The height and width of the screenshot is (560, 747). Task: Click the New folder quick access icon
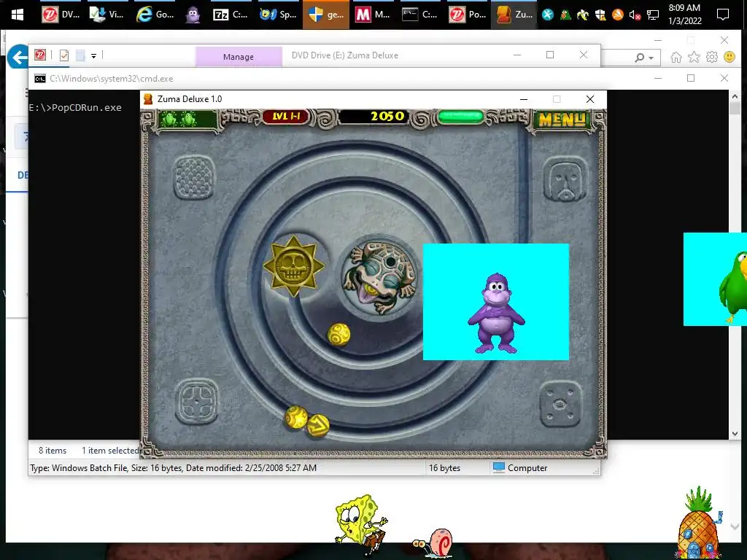click(x=80, y=55)
